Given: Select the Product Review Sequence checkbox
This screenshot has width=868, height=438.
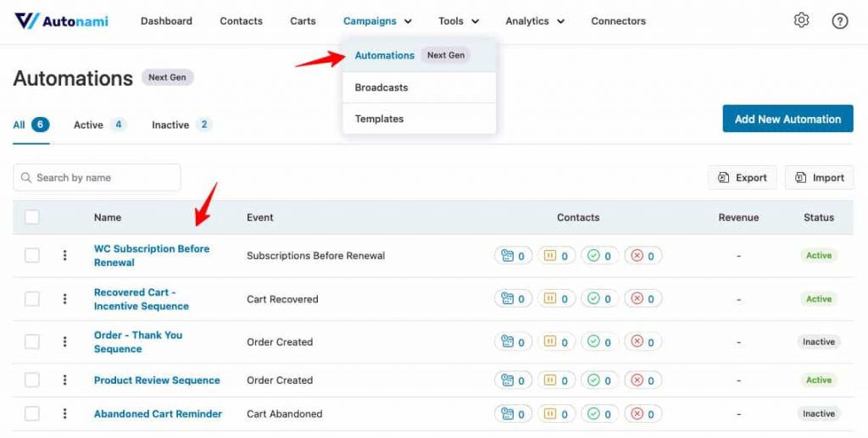Looking at the screenshot, I should [x=32, y=380].
